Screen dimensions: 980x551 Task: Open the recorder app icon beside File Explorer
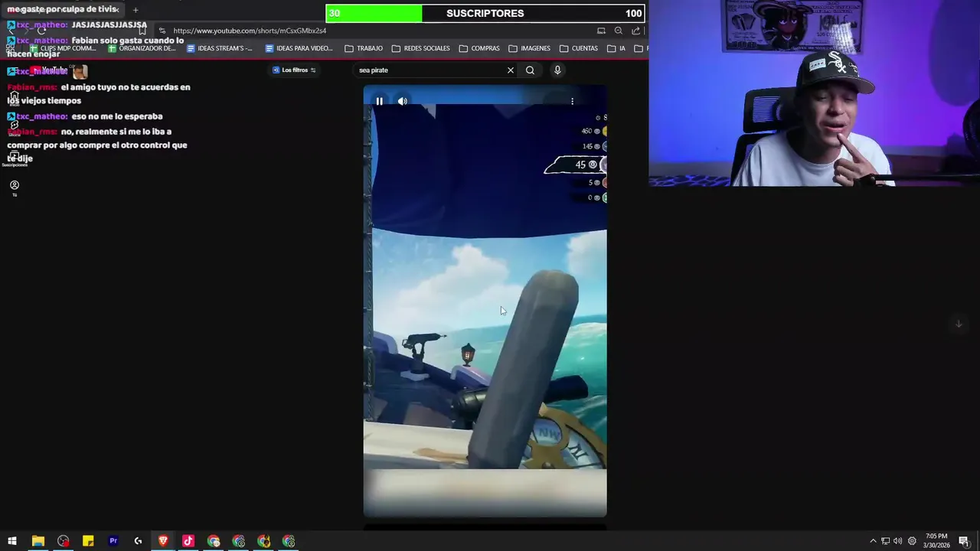63,541
